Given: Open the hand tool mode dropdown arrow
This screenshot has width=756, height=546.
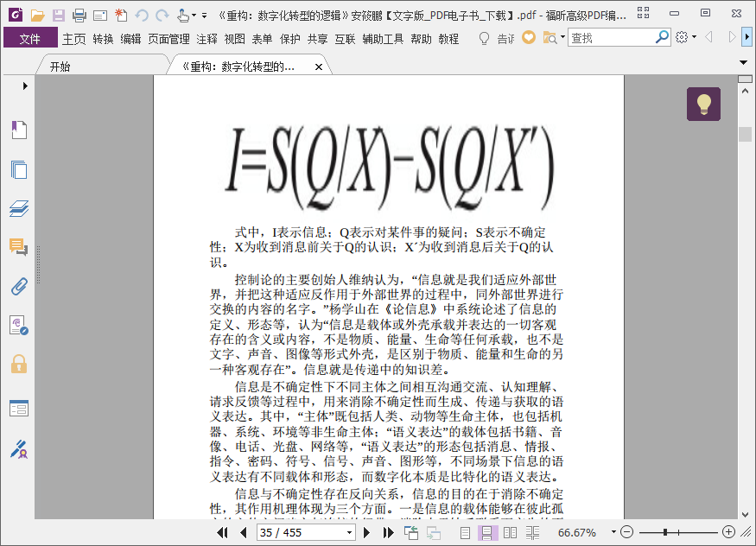Looking at the screenshot, I should click(x=194, y=16).
